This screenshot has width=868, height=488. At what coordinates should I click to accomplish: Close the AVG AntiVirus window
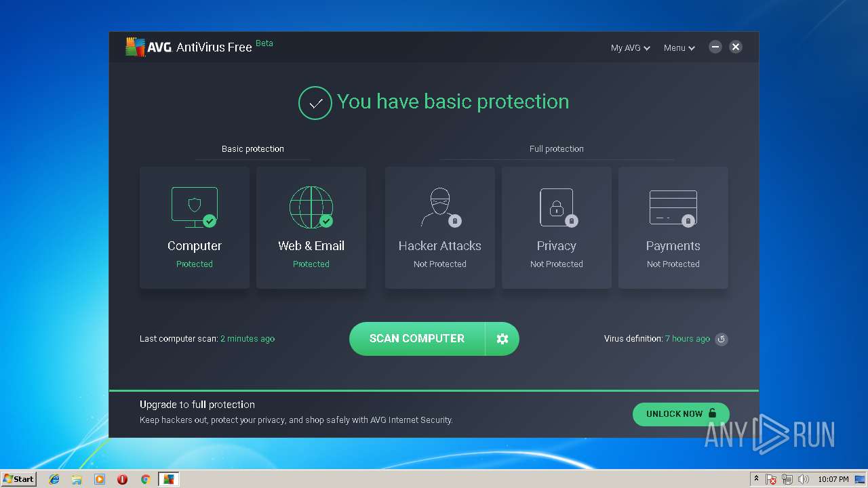coord(736,47)
